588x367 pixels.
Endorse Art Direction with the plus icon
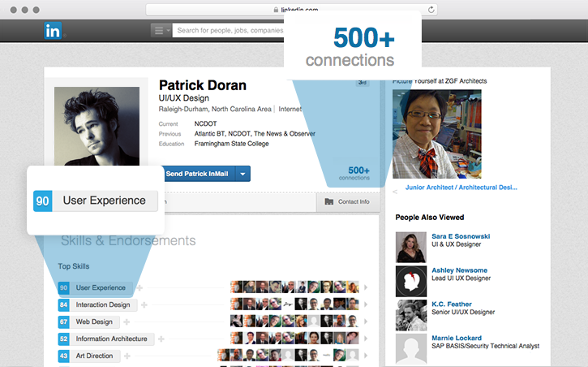click(x=127, y=356)
